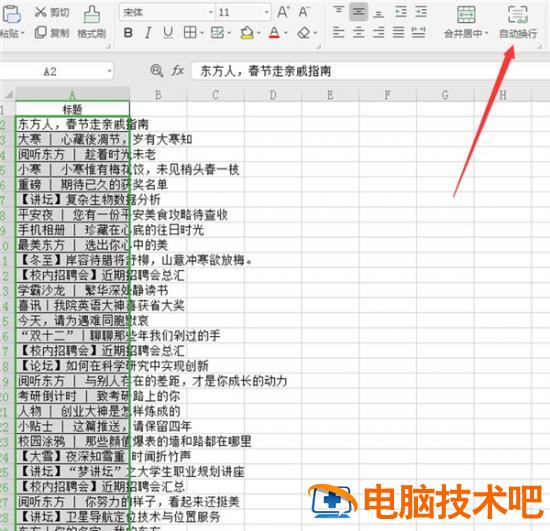Apply the yellow fill color bucket
The width and height of the screenshot is (550, 531).
click(247, 33)
